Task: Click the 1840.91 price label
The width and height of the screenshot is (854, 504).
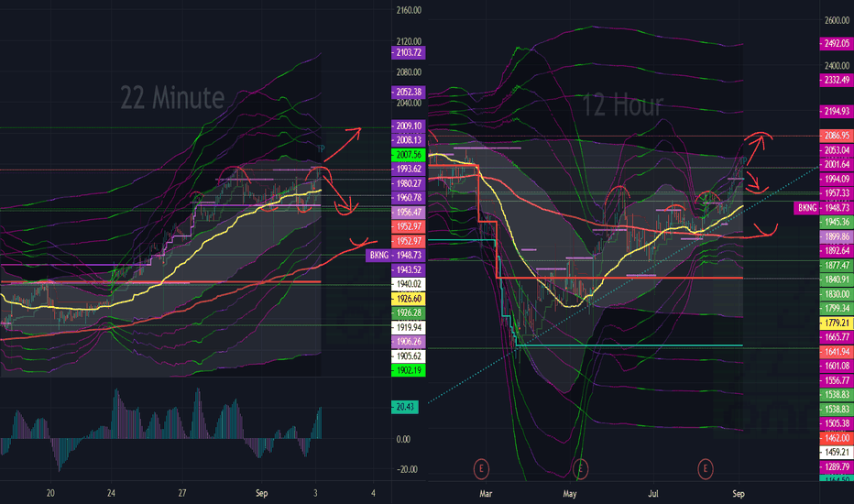Action: [x=836, y=279]
